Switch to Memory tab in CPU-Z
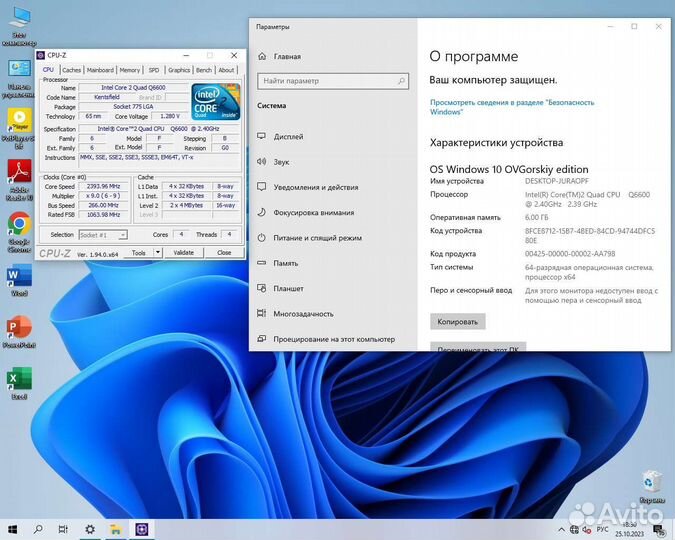 (130, 70)
